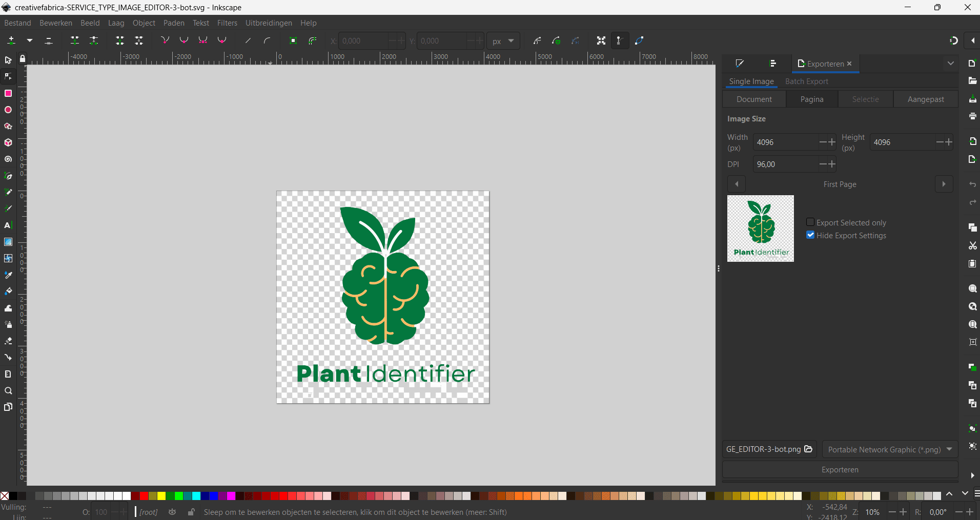Switch to Batch Export tab

click(x=806, y=81)
